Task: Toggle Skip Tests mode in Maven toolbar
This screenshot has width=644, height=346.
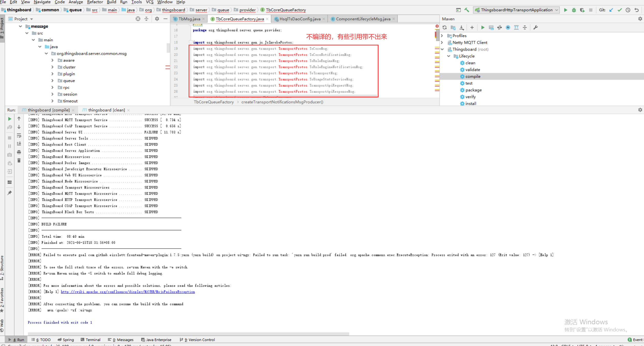Action: 508,27
